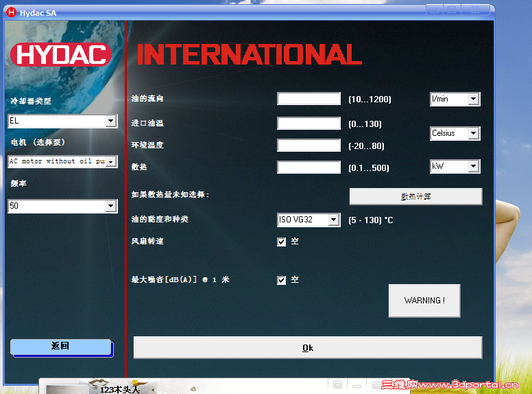The image size is (532, 394).
Task: Click the inlet oil temperature field (0...130)
Action: point(309,124)
